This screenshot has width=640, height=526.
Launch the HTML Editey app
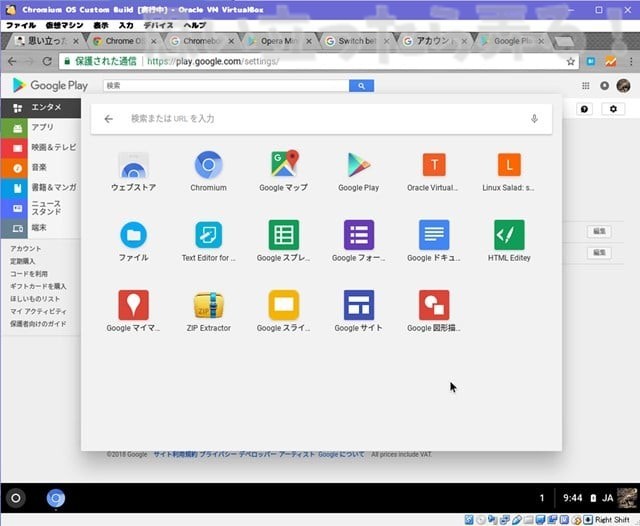509,242
